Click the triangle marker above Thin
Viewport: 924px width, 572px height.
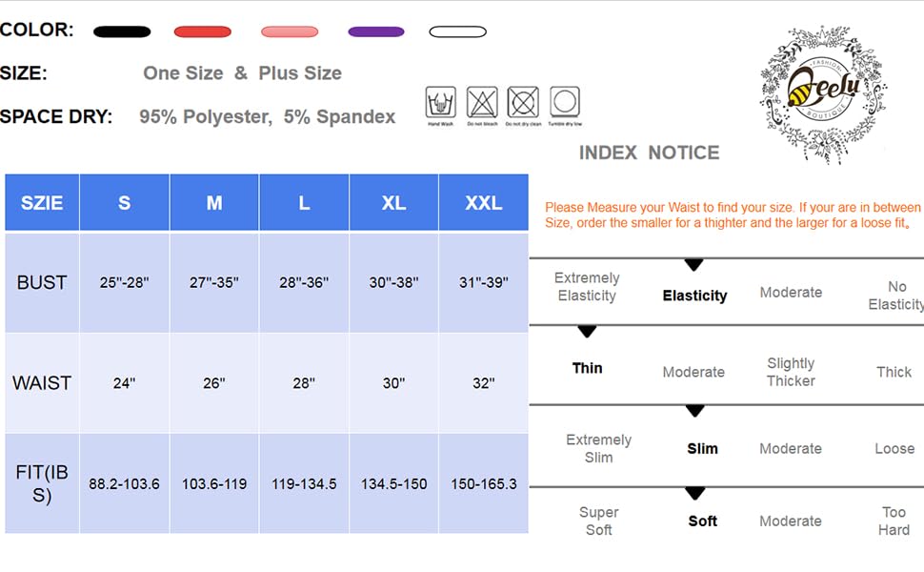click(x=587, y=332)
